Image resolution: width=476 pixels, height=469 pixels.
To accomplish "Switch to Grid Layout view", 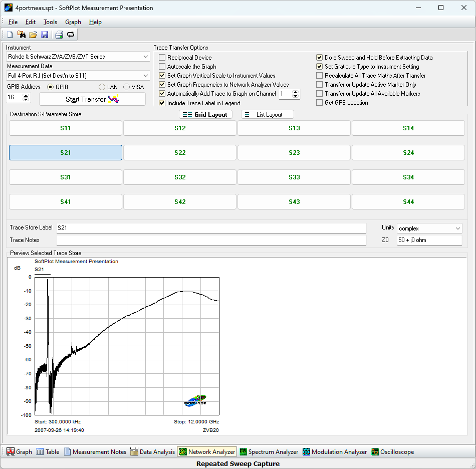I will (205, 115).
